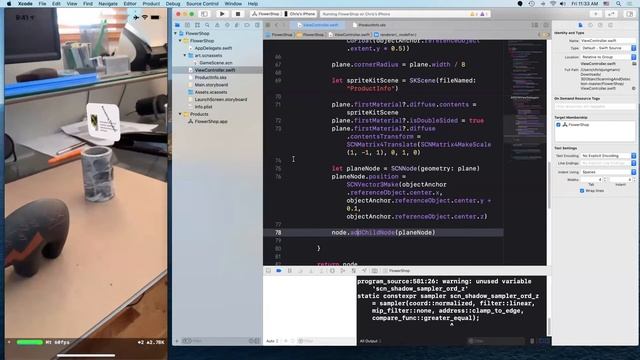Open LaunchScreen.storyboard file
The image size is (640, 360).
click(220, 100)
